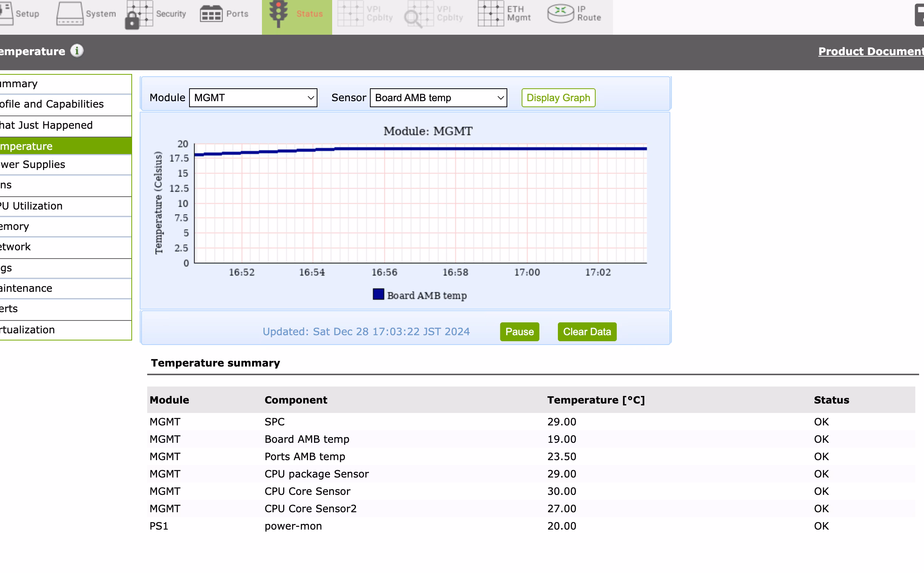Click the 17:00 time axis label

[x=527, y=273]
